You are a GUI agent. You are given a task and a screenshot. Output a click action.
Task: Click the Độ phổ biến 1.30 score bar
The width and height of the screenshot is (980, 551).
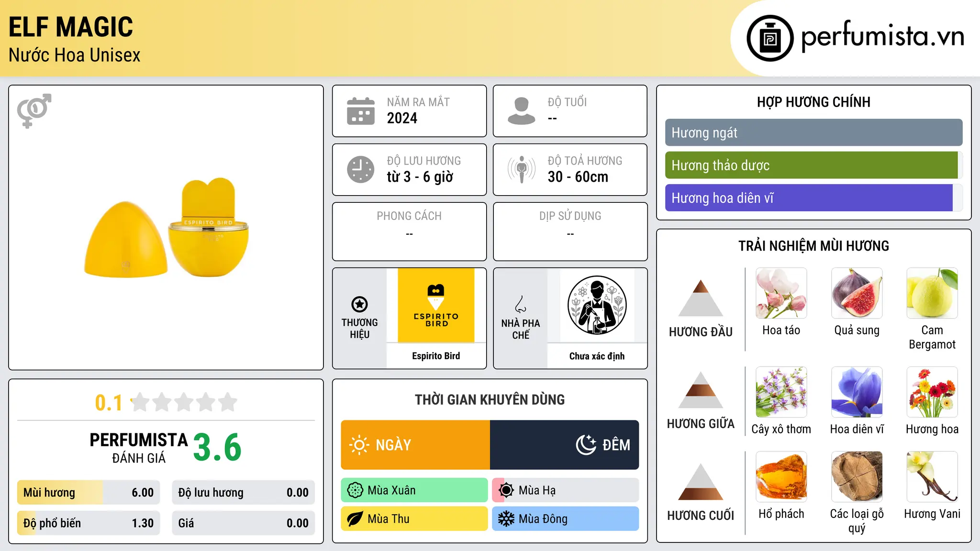pos(89,523)
